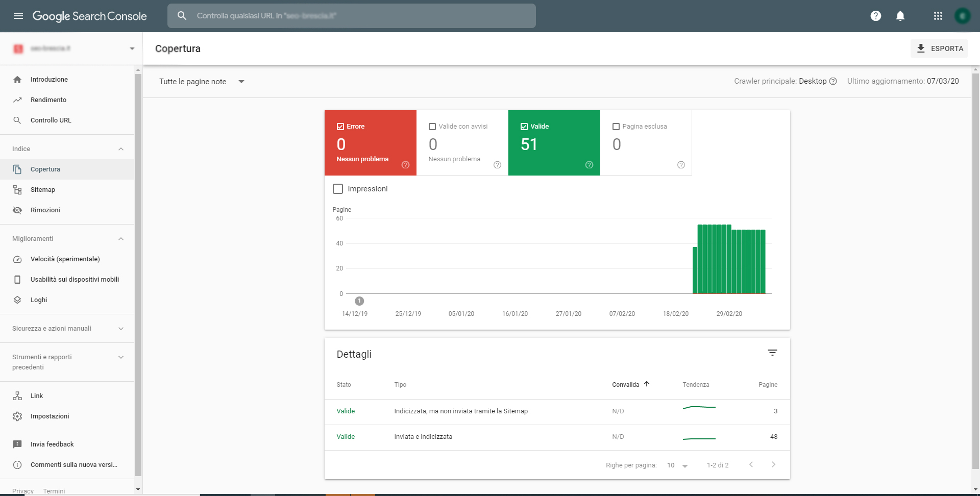Go to Introduzione page
This screenshot has height=496, width=980.
pyautogui.click(x=67, y=80)
